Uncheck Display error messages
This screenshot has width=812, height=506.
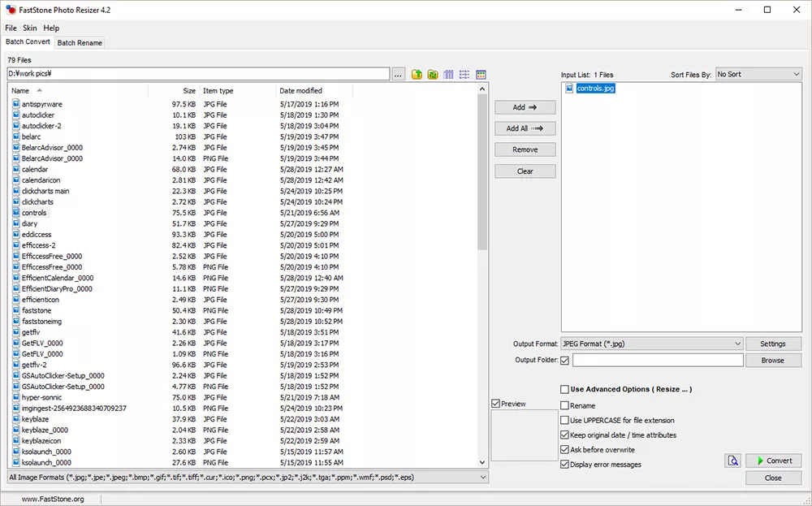pos(565,465)
